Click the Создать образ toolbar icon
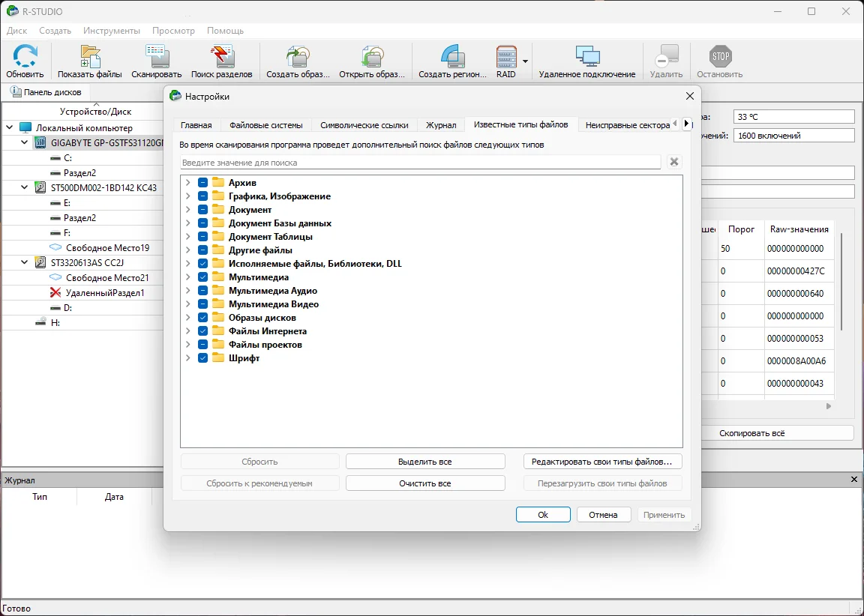 (298, 58)
